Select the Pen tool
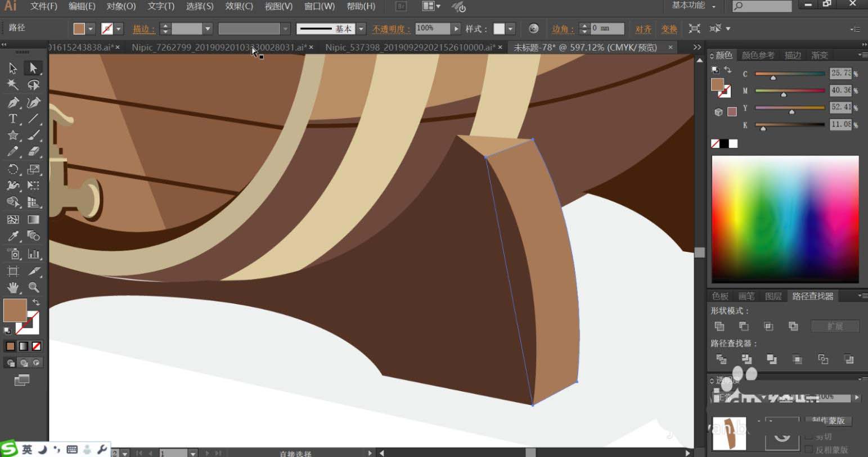This screenshot has width=868, height=457. [13, 102]
